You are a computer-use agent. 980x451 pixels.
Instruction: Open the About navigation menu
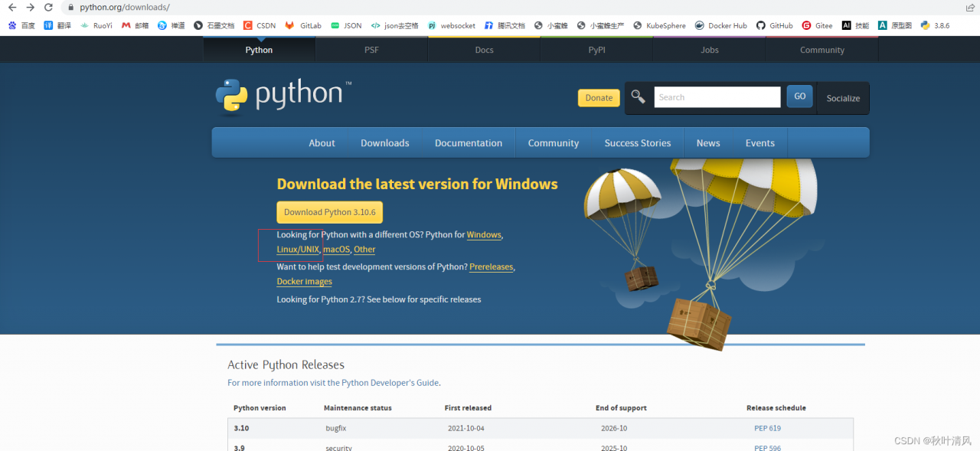pyautogui.click(x=322, y=143)
